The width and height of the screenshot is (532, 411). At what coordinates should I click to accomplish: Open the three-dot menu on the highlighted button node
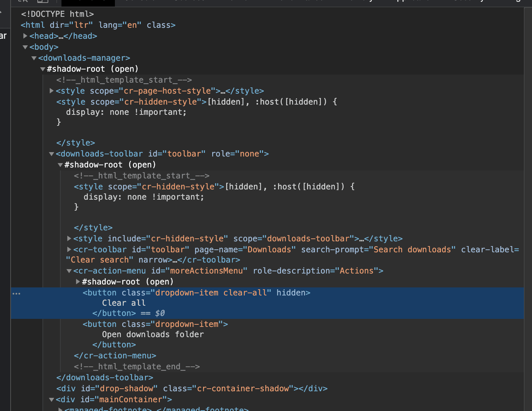click(x=16, y=293)
